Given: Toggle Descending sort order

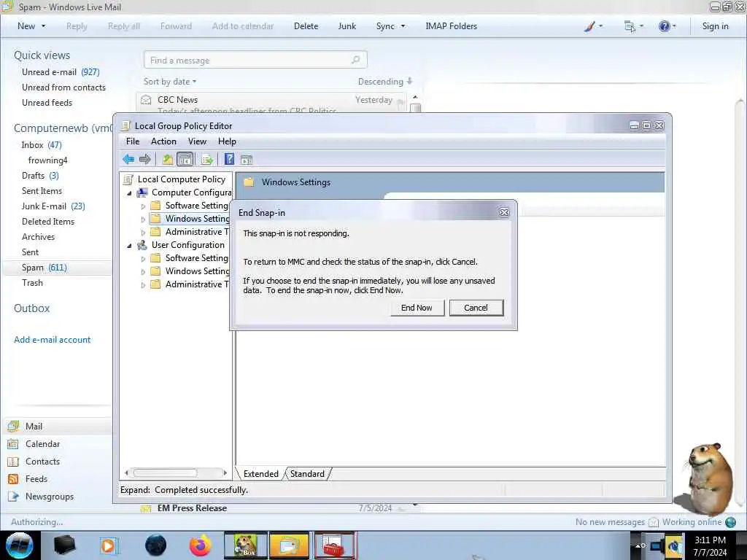Looking at the screenshot, I should pos(385,82).
